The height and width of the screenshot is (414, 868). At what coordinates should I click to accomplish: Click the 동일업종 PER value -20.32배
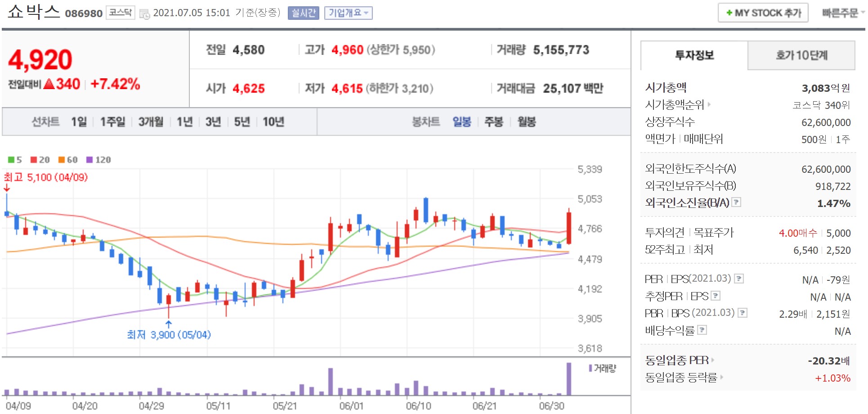(x=829, y=360)
